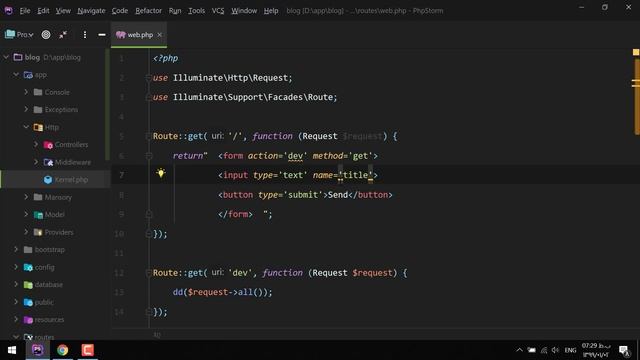640x360 pixels.
Task: Fold the use imports block
Action: pyautogui.click(x=149, y=78)
